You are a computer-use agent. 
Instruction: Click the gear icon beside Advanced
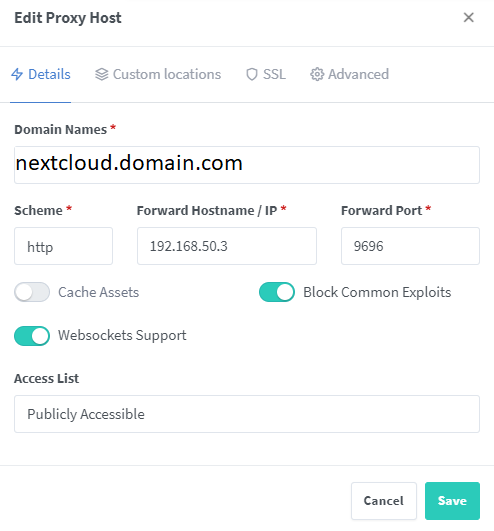pos(317,74)
